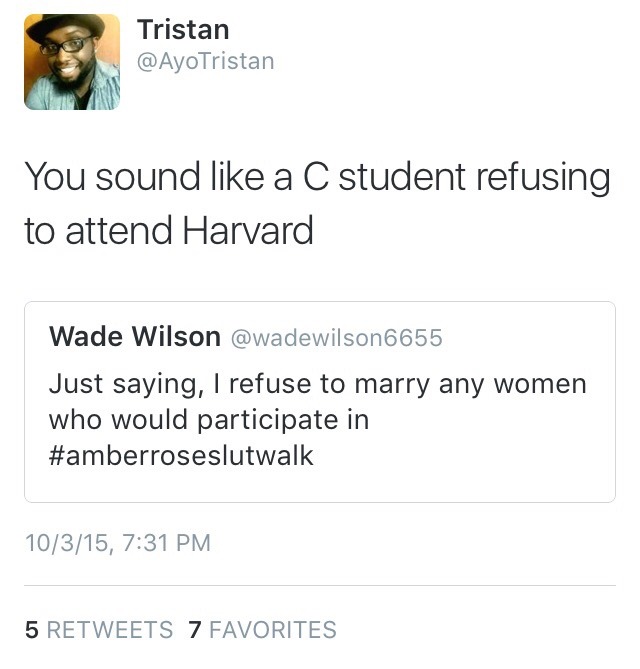Click the Wade Wilson name in quoted tweet

coord(135,337)
